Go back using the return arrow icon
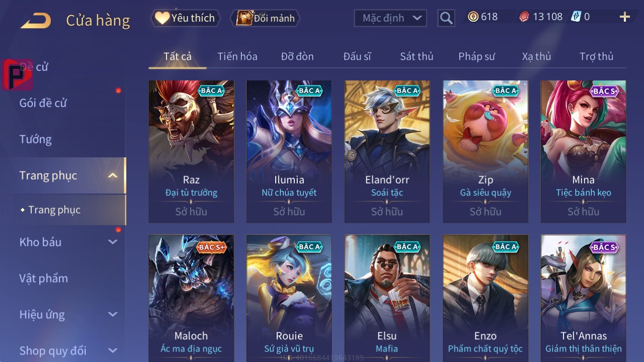 pos(35,21)
